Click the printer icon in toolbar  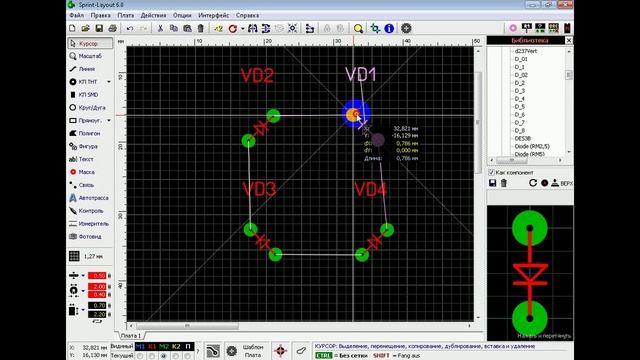click(x=113, y=28)
